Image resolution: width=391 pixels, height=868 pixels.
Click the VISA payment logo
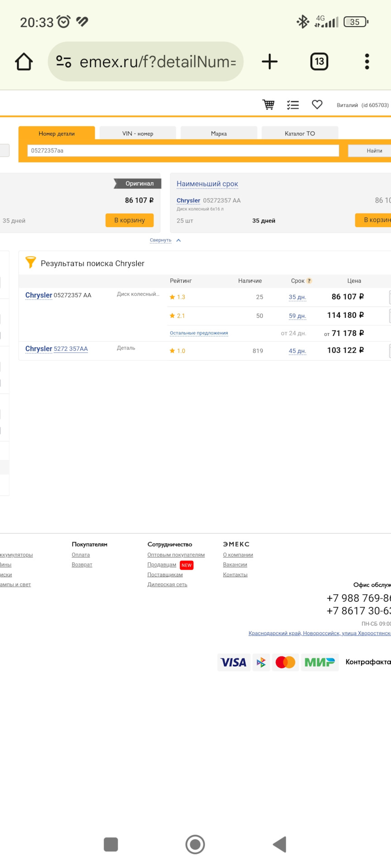234,662
